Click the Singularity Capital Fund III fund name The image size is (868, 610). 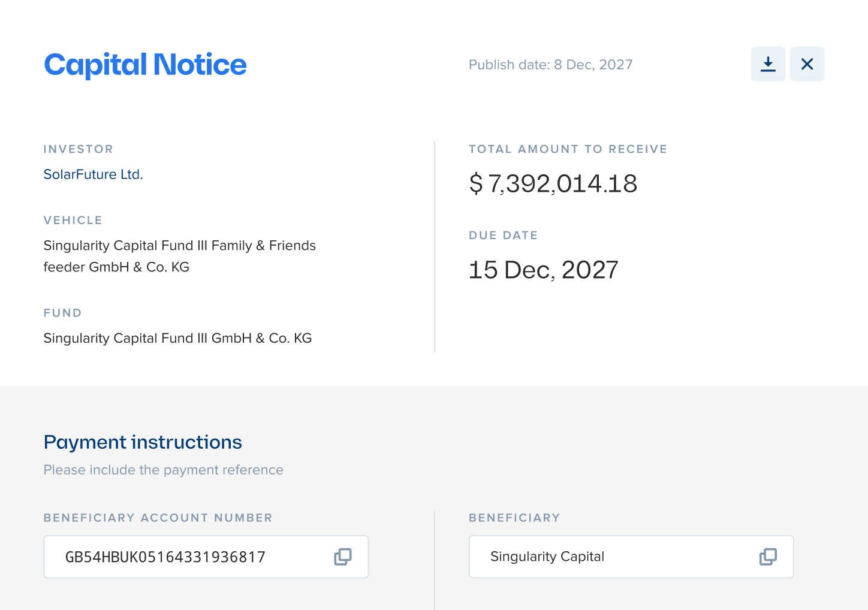coord(177,338)
